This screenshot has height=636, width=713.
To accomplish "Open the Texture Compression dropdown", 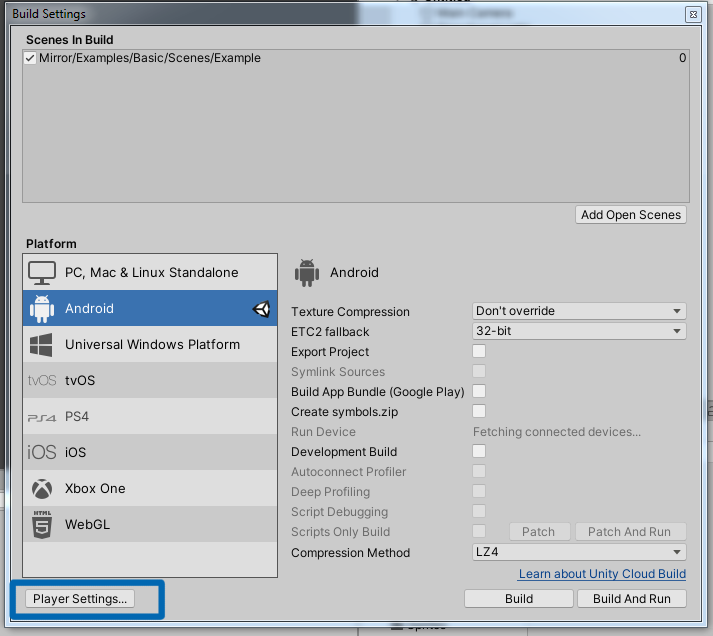I will (579, 311).
